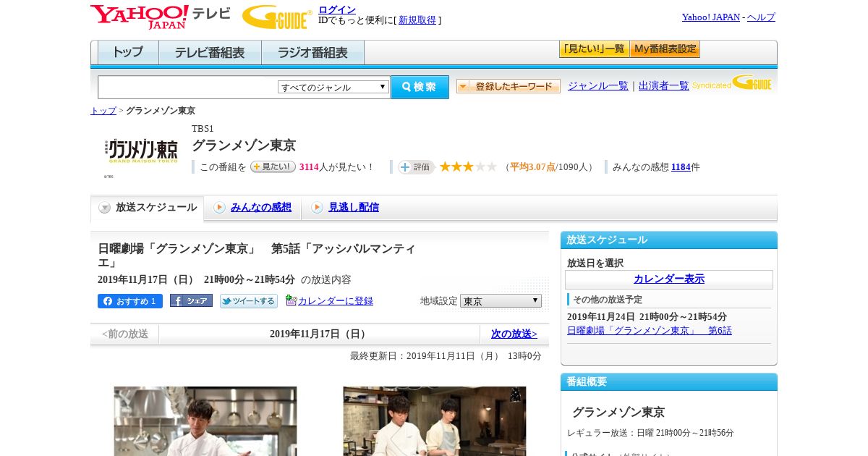Viewport: 868px width, 456px height.
Task: Open the 1184 reviews count link
Action: pyautogui.click(x=681, y=167)
